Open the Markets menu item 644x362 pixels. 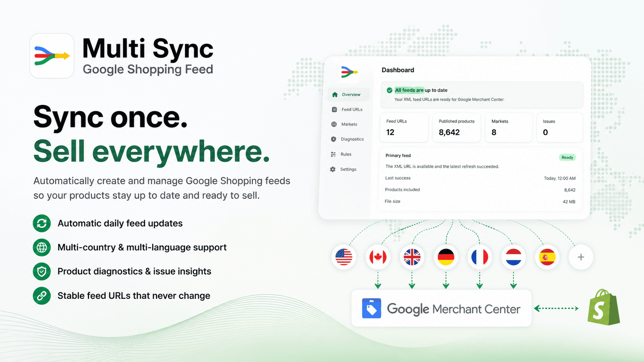345,124
